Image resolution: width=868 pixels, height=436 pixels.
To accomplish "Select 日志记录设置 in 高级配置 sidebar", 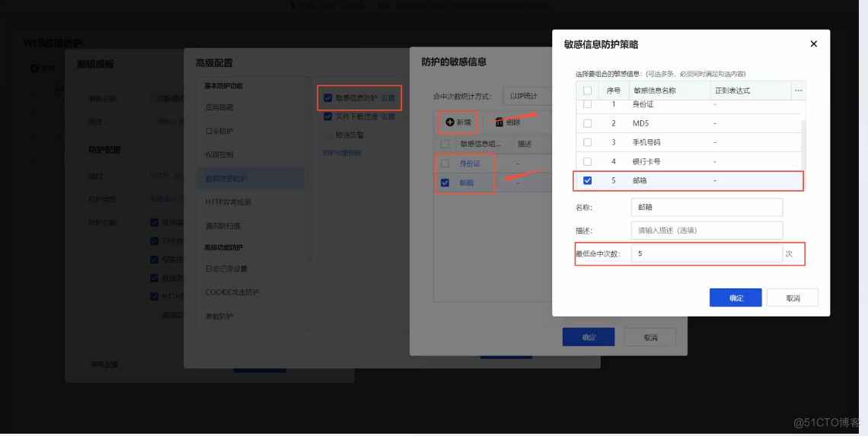I will coord(226,269).
